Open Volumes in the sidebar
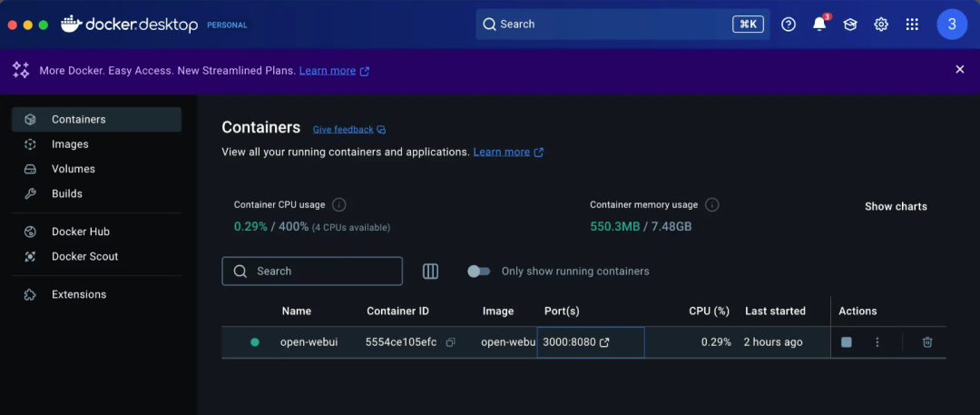The height and width of the screenshot is (415, 980). 96,169
